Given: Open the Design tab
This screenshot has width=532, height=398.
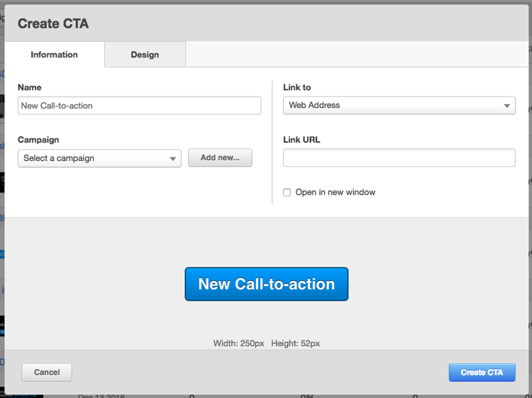Looking at the screenshot, I should [x=145, y=55].
